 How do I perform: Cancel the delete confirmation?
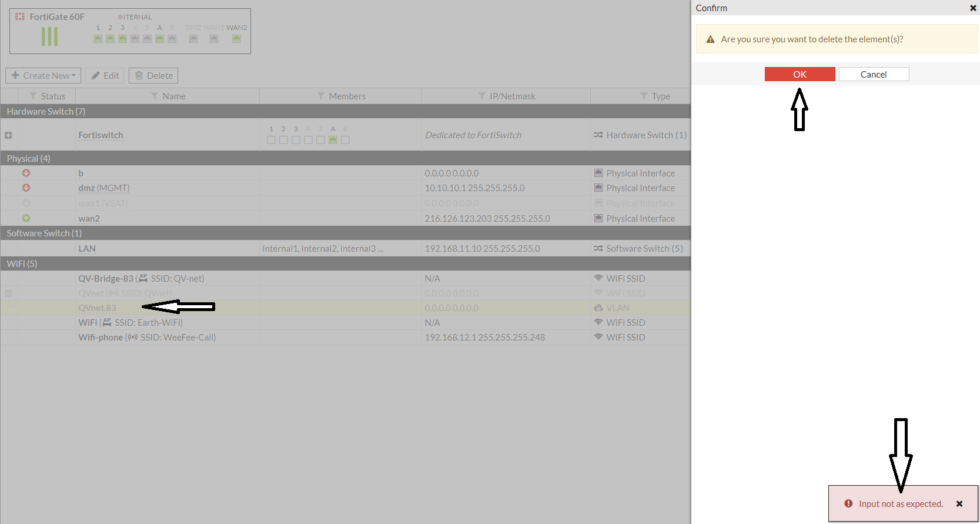coord(874,74)
